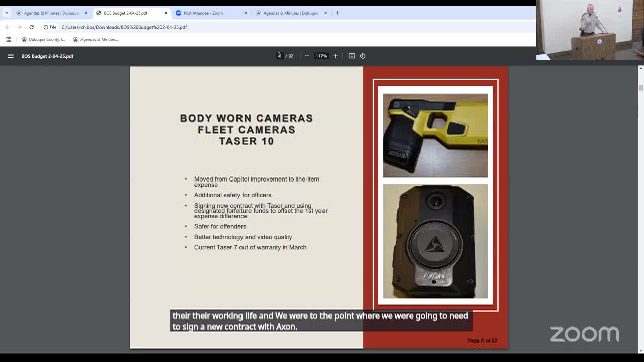
Task: Click the TASER 10 heading line
Action: click(247, 141)
